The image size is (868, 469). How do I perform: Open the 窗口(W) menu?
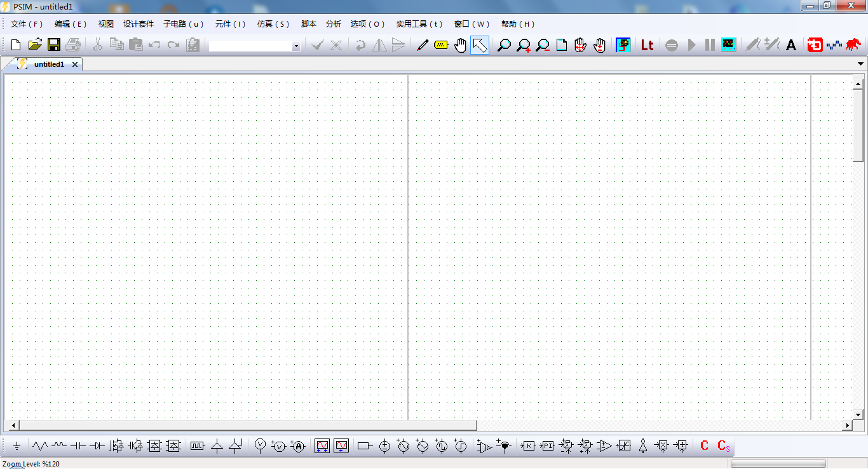click(472, 24)
